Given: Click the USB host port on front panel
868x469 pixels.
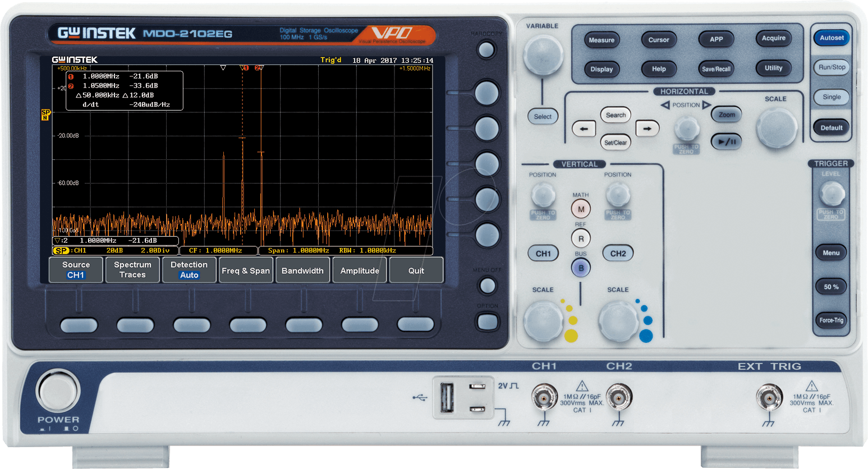Looking at the screenshot, I should pos(447,397).
